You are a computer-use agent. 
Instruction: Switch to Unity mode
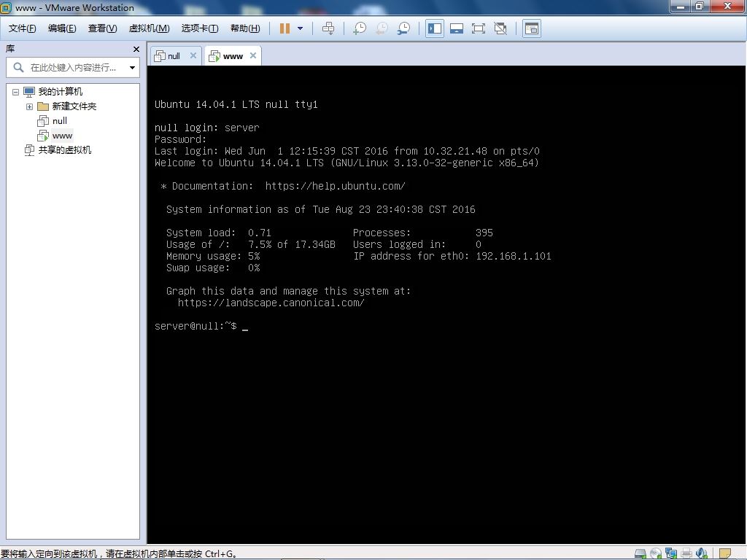pos(500,28)
